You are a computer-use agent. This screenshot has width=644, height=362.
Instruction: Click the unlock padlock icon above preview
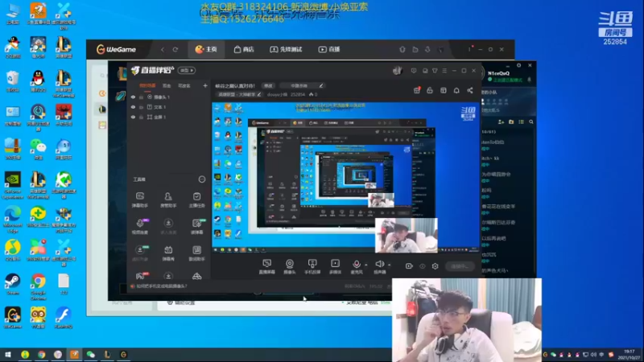[x=430, y=90]
